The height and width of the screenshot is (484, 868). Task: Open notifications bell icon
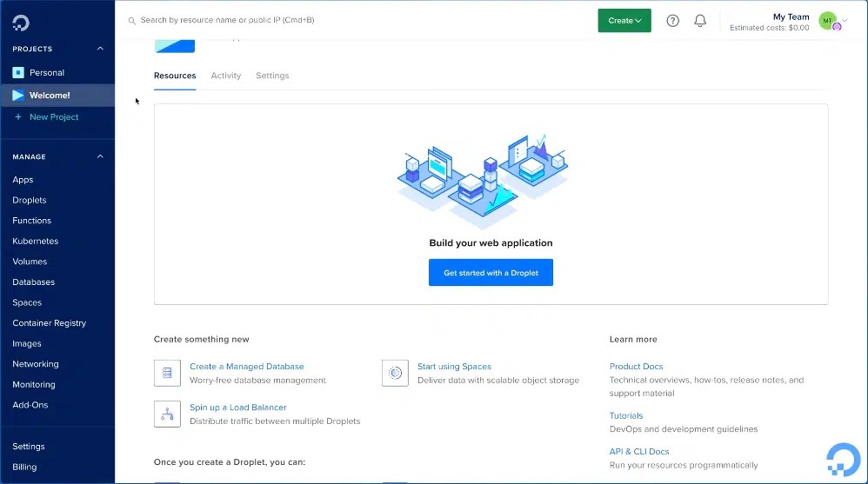click(700, 21)
